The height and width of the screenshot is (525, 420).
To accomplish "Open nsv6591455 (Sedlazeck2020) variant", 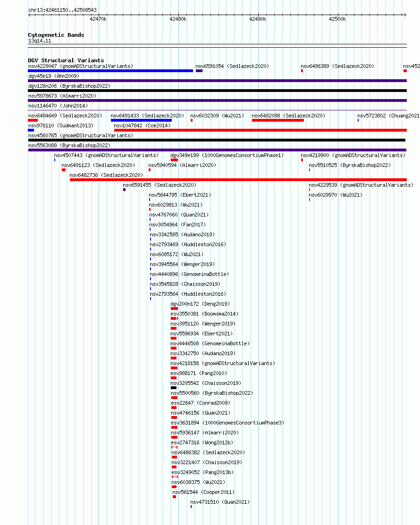I will (160, 185).
